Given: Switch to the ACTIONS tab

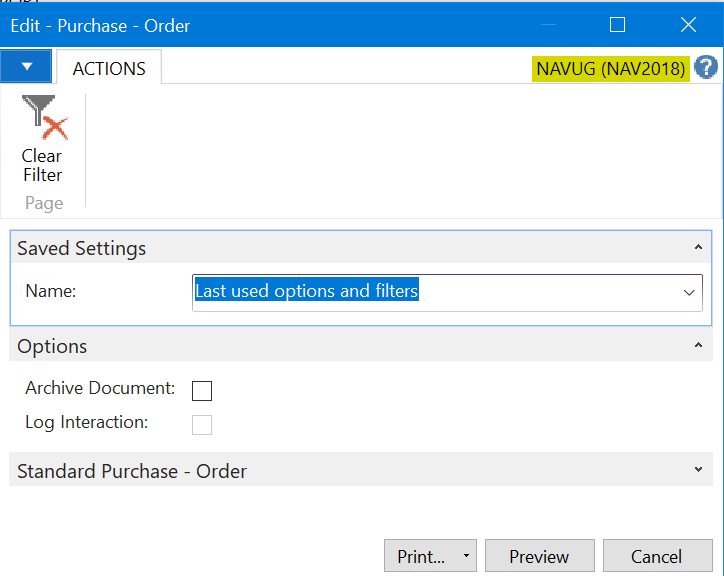Looking at the screenshot, I should click(109, 68).
